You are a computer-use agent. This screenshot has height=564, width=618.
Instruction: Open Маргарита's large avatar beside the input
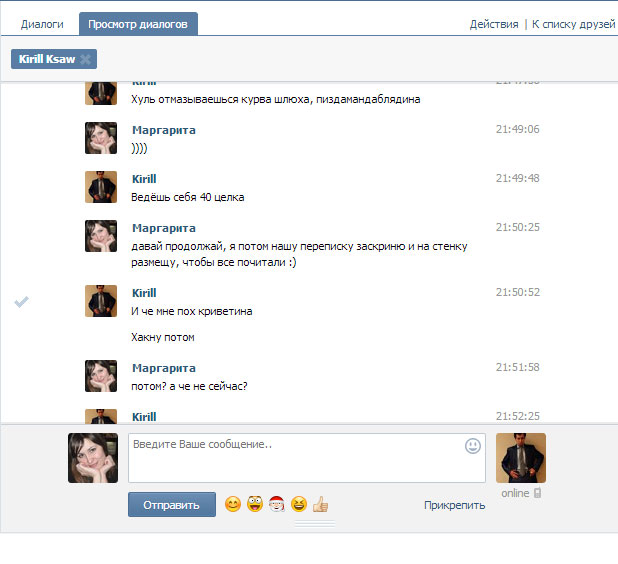pyautogui.click(x=93, y=458)
